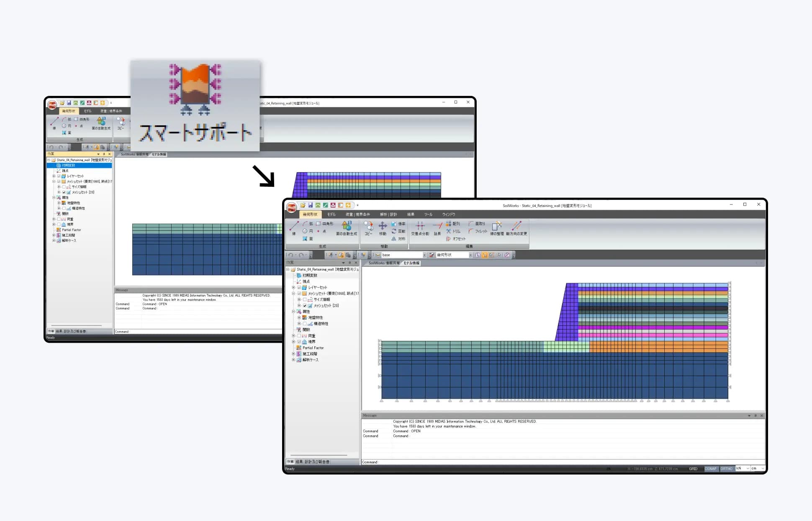Screen dimensions: 812x521
Task: Expand the 施工段階 node in the front tree
Action: (x=293, y=354)
